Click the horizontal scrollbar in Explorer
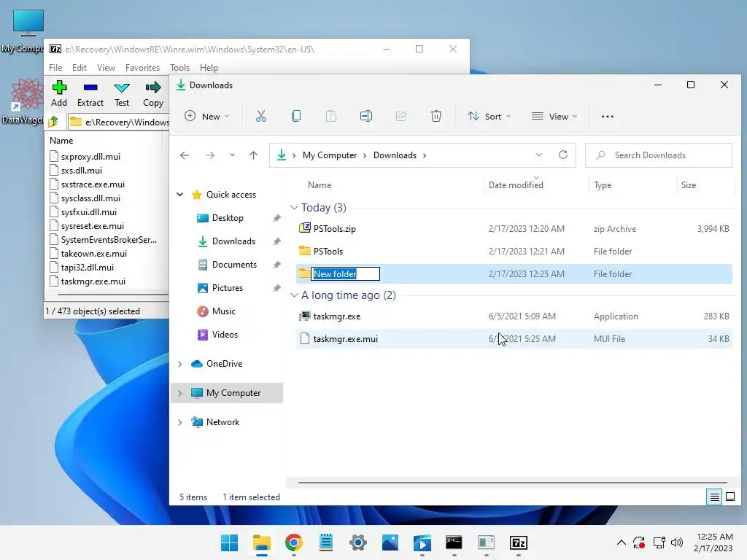747x560 pixels. pyautogui.click(x=512, y=483)
